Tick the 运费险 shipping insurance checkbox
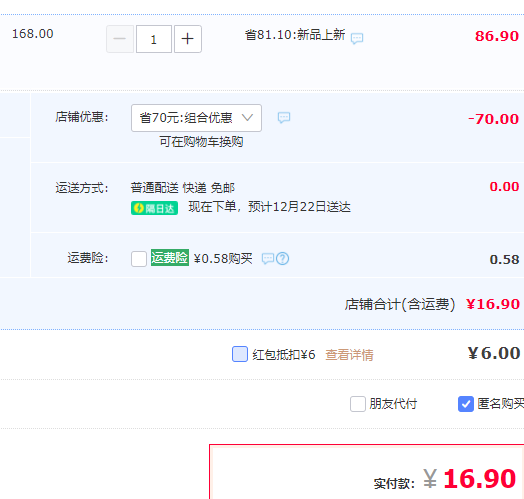524x499 pixels. coord(139,259)
